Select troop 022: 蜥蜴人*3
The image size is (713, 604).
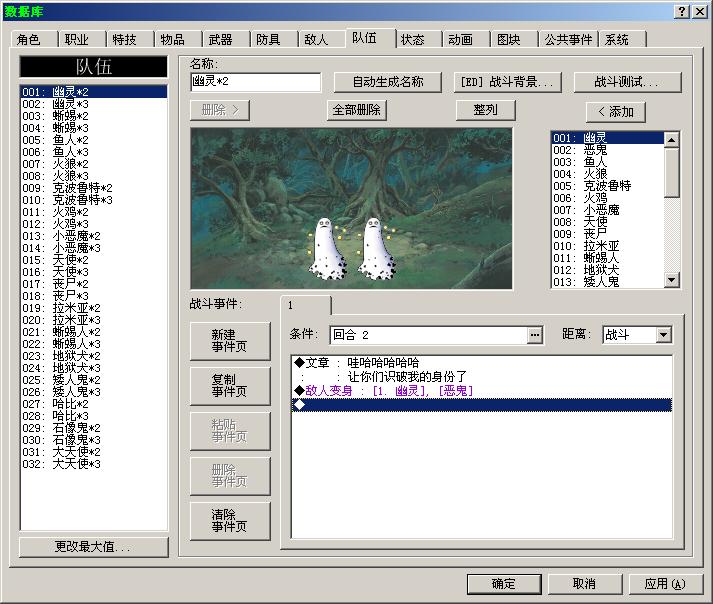(x=94, y=344)
